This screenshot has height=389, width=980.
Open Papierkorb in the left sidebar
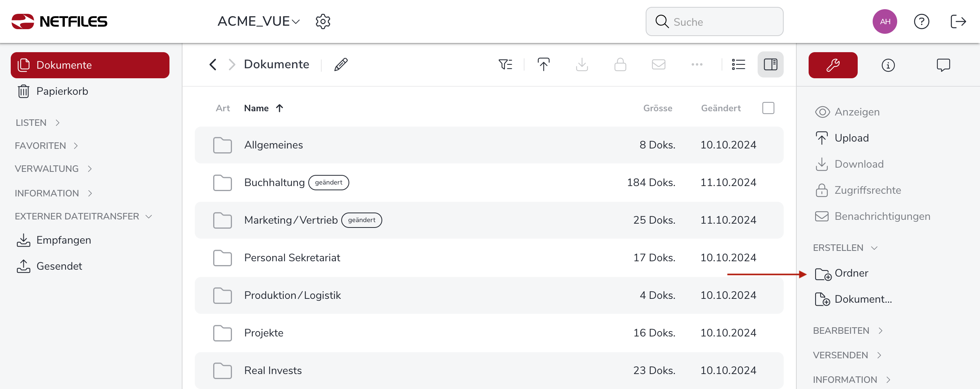(x=62, y=91)
